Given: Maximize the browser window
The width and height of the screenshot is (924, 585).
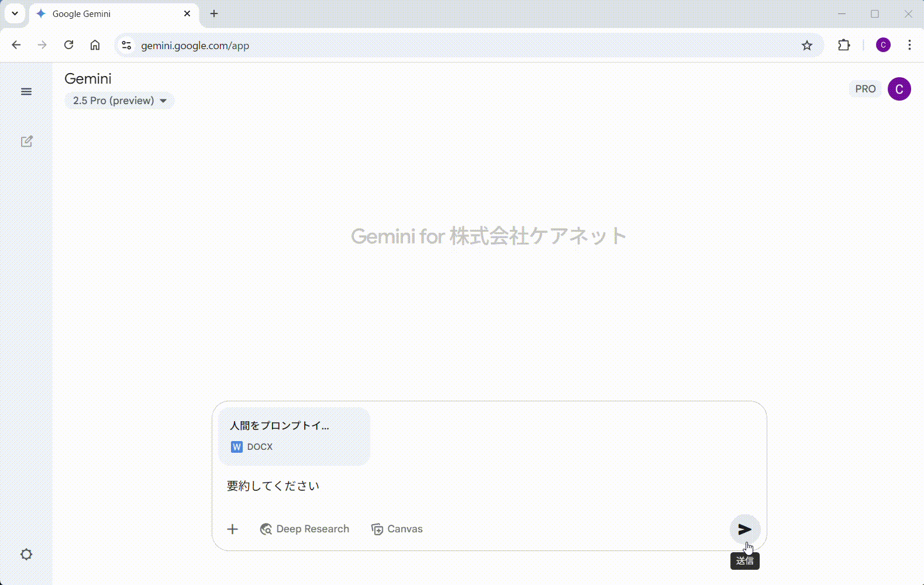Looking at the screenshot, I should 875,13.
